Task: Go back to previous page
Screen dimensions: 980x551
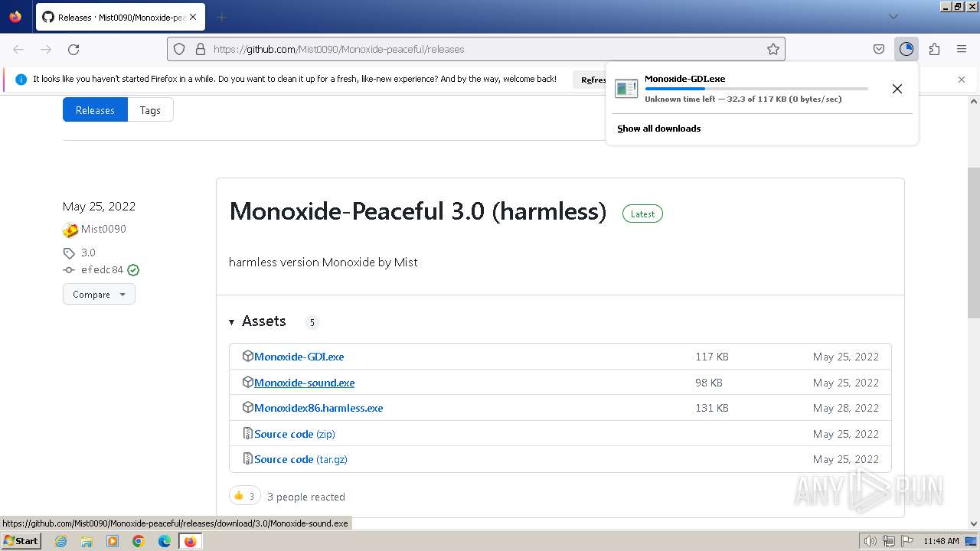Action: coord(18,49)
